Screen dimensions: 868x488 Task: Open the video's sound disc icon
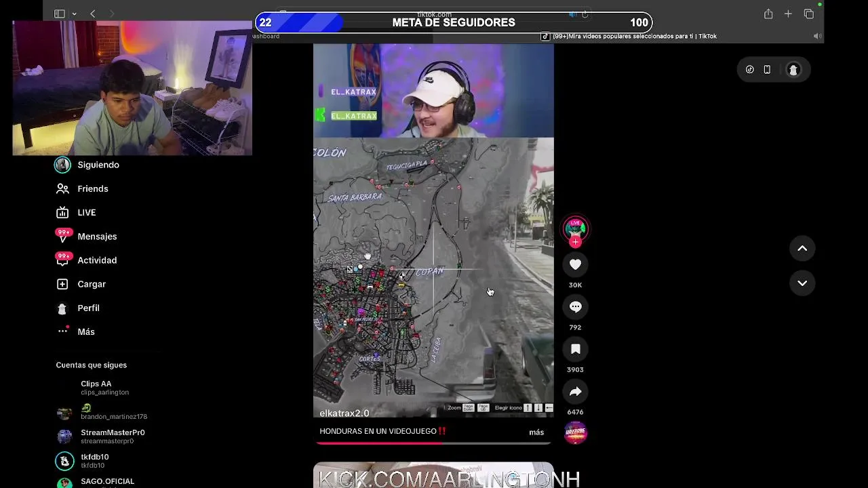click(575, 432)
